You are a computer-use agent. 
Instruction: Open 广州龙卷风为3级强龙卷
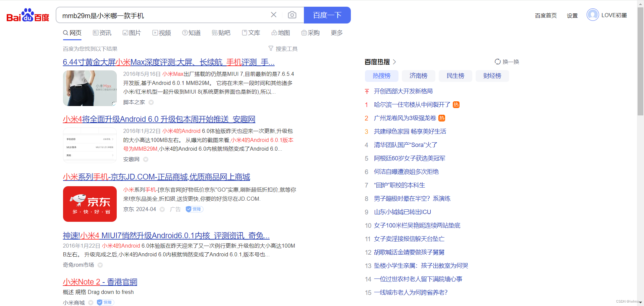point(405,118)
